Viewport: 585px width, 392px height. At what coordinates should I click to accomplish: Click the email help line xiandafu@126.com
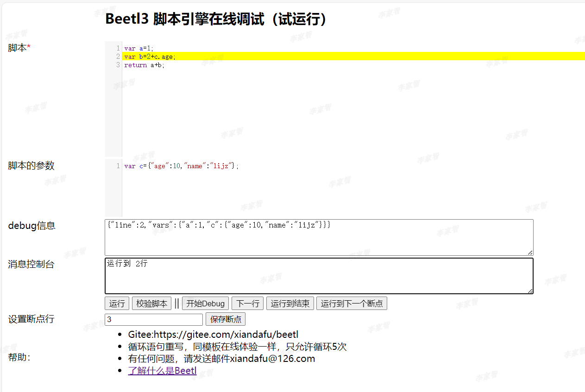(x=221, y=359)
